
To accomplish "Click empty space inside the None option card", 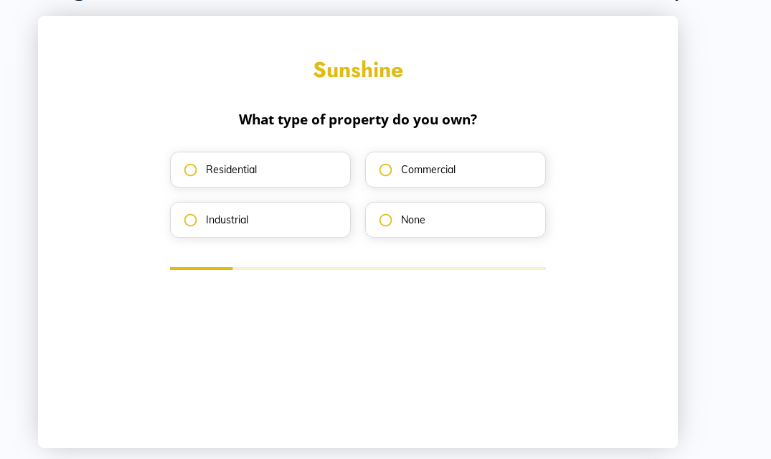I will pos(490,220).
